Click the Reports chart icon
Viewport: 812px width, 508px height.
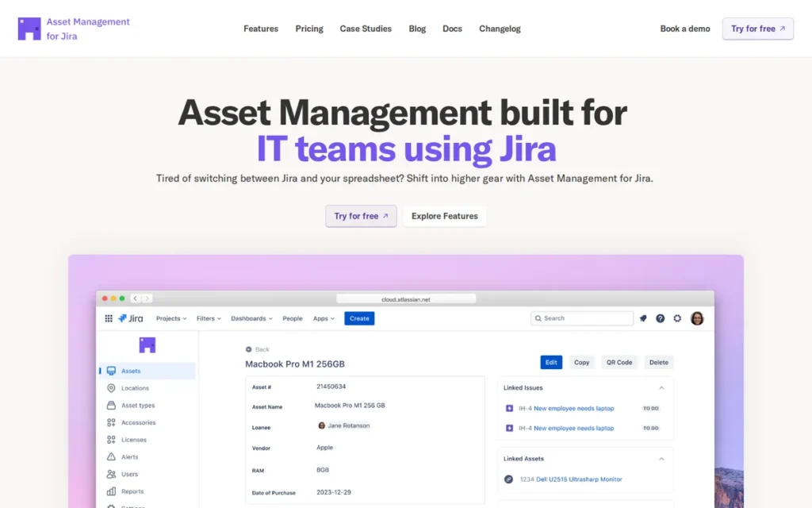(x=111, y=491)
